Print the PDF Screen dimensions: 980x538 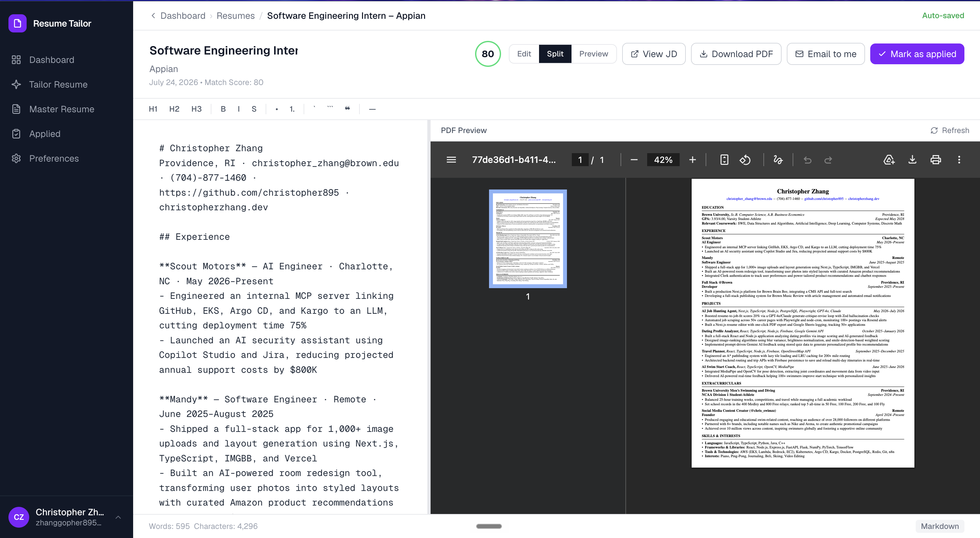click(x=936, y=160)
